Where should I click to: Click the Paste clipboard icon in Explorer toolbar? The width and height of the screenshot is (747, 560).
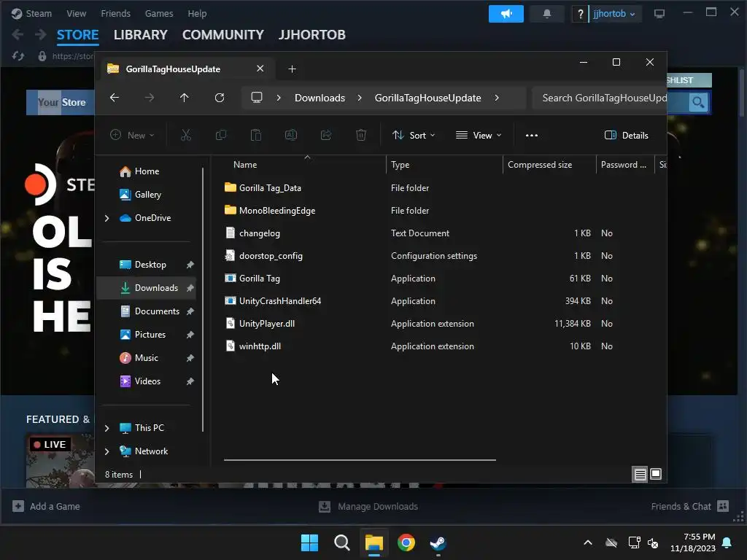(x=256, y=135)
